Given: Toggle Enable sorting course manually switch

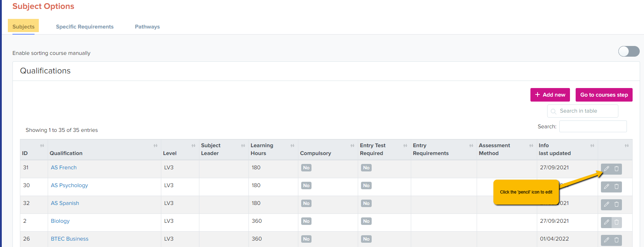Looking at the screenshot, I should click(x=629, y=51).
